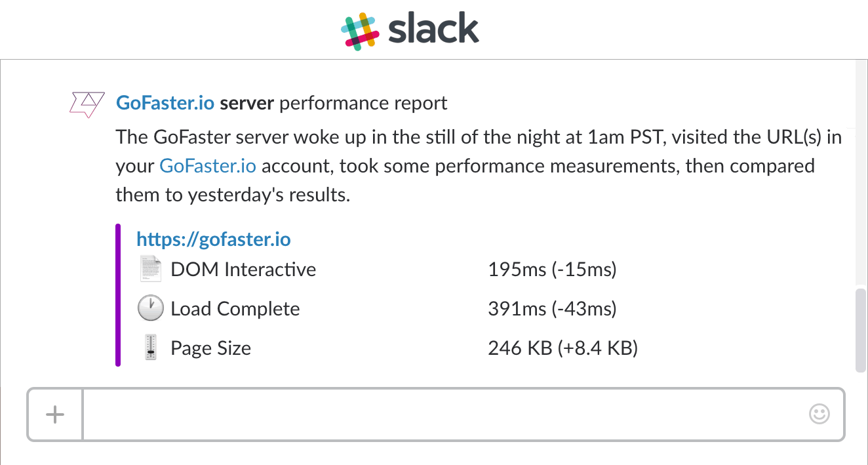Follow the GoFaster.io link in message body
868x465 pixels.
tap(208, 166)
